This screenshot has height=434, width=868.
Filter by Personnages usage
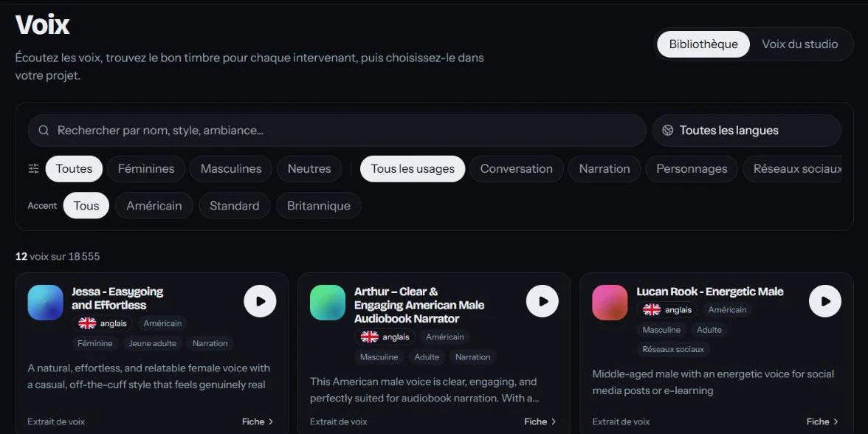692,169
